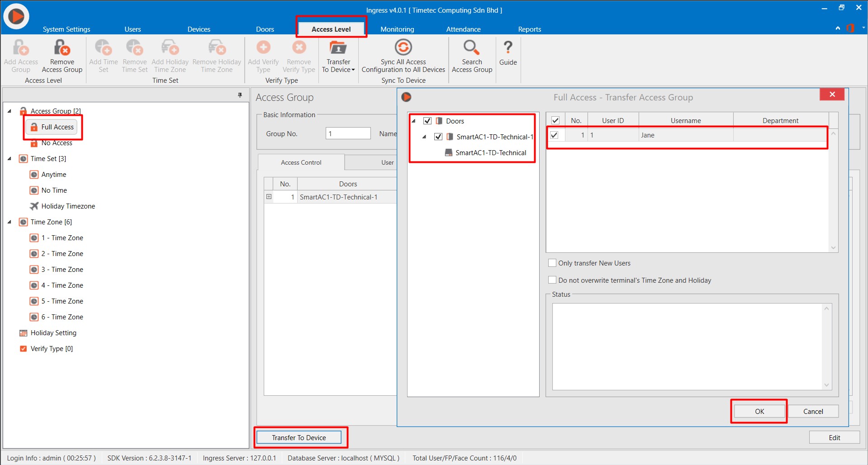Image resolution: width=868 pixels, height=465 pixels.
Task: Click the user list scroll down arrow
Action: coord(833,247)
